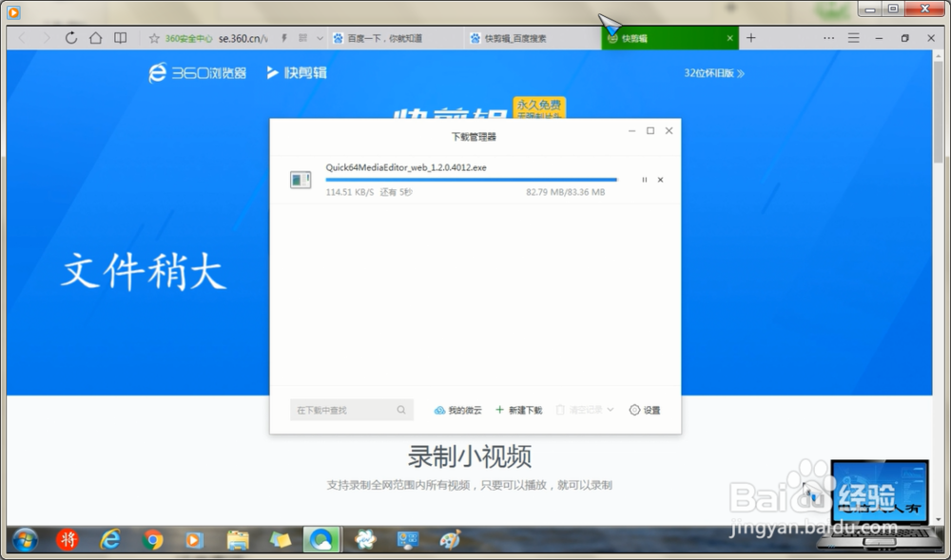Viewport: 951px width, 560px height.
Task: Bookmark the page with the star icon
Action: coord(154,38)
